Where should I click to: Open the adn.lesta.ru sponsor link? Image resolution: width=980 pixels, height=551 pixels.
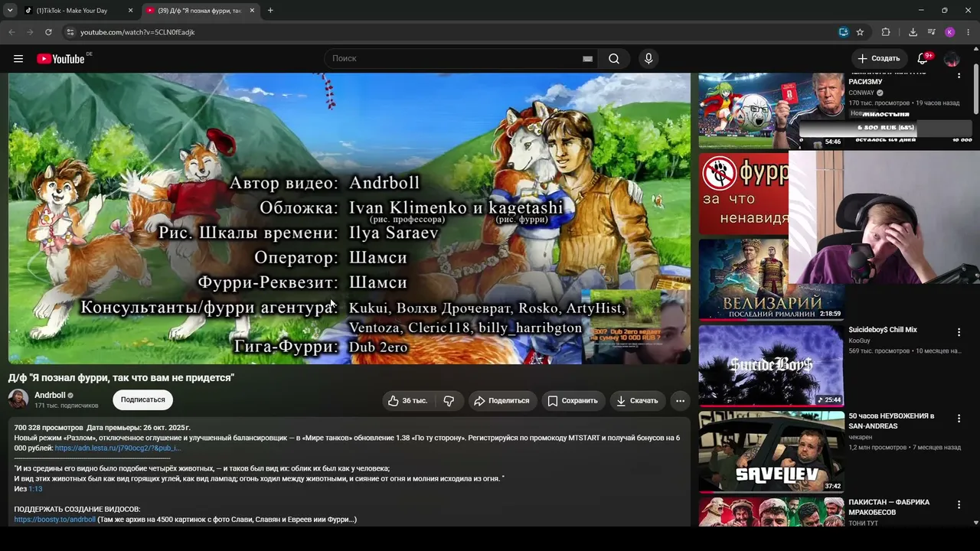click(118, 448)
